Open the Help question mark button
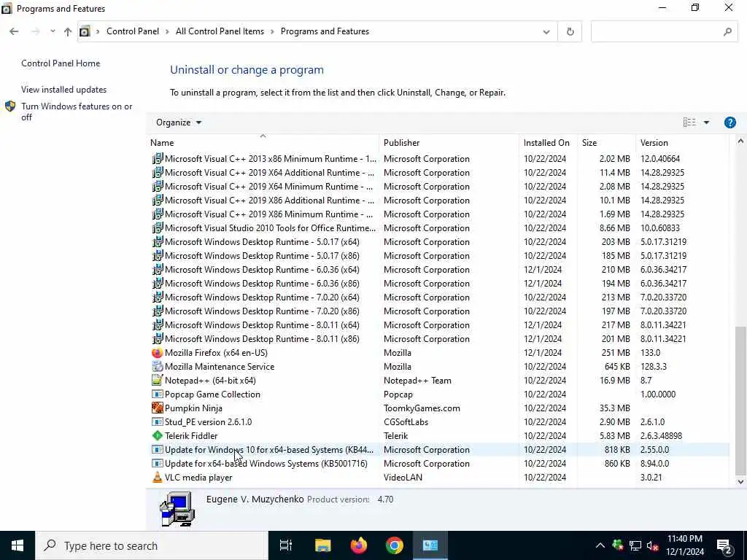747x560 pixels. tap(729, 122)
